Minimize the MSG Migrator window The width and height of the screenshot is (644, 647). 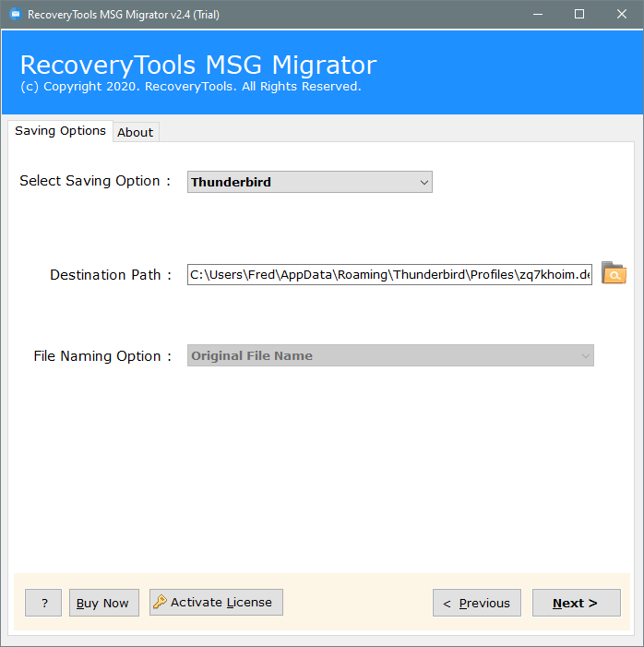(x=538, y=15)
